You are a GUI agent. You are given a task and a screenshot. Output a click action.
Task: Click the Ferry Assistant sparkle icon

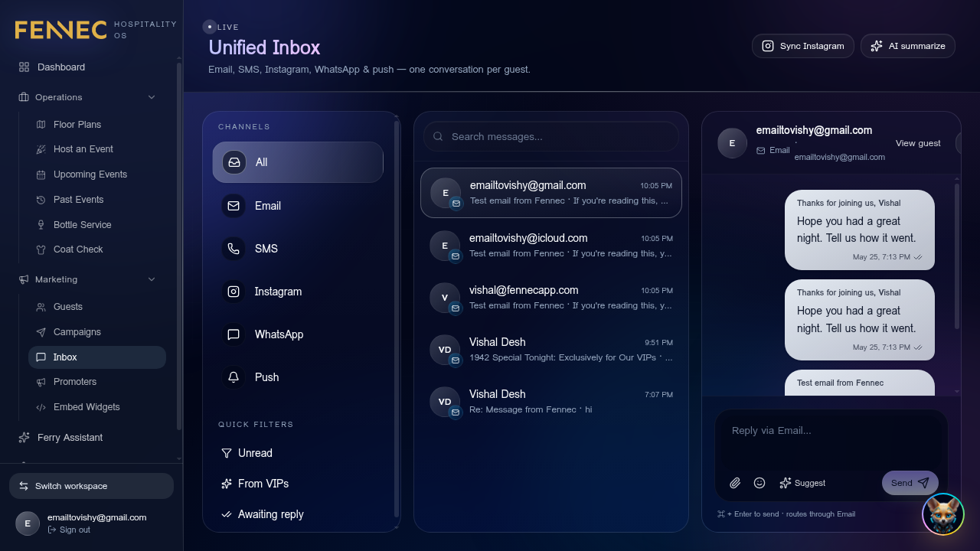coord(24,438)
